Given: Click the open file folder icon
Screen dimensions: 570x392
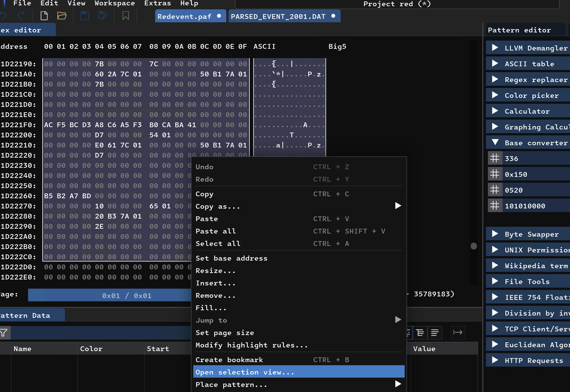Looking at the screenshot, I should tap(62, 16).
